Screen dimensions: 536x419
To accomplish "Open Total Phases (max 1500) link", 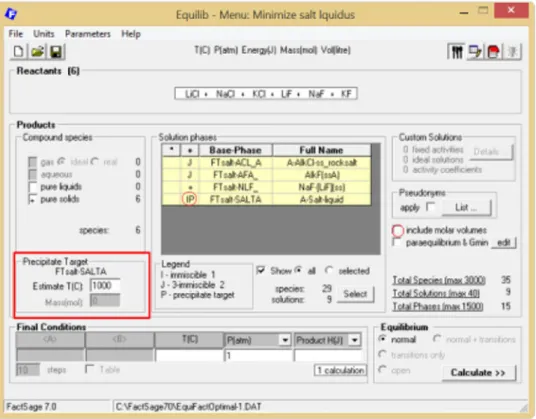I will click(x=438, y=306).
